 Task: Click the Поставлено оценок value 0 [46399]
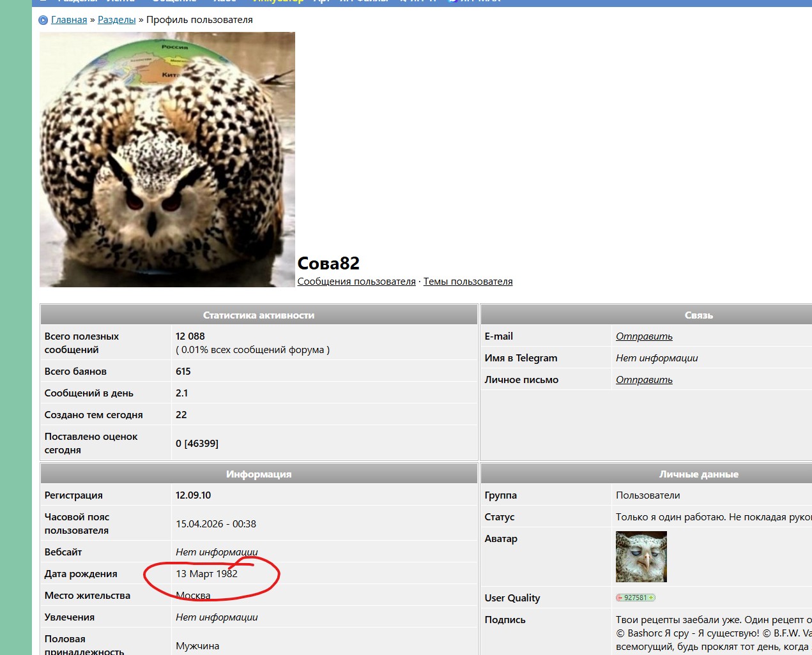[197, 444]
